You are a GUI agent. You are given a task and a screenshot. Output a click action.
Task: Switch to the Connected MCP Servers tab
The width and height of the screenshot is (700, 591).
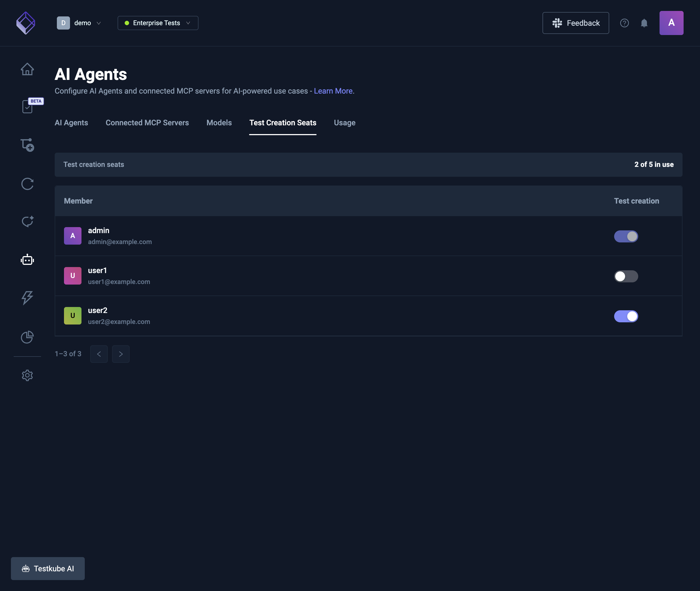147,123
